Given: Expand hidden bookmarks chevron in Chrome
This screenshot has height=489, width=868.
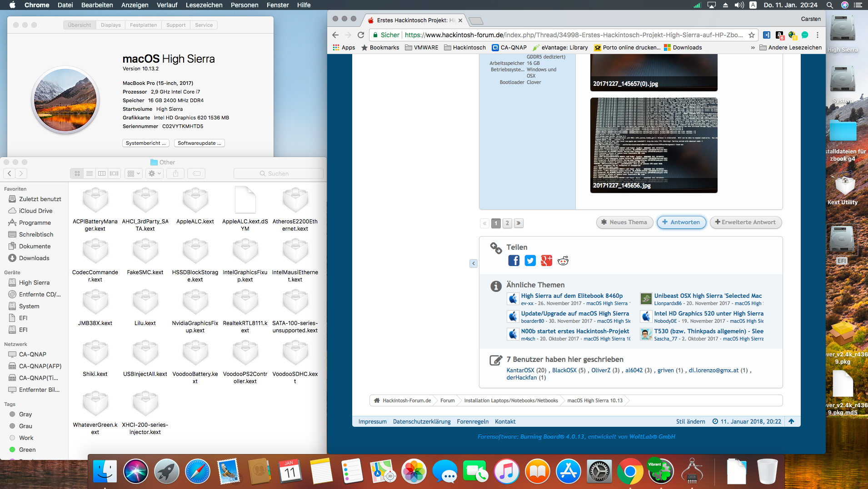Looking at the screenshot, I should [x=753, y=48].
